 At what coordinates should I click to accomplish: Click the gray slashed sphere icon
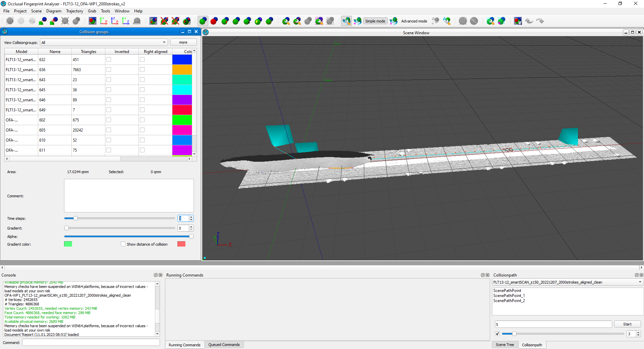click(x=474, y=21)
